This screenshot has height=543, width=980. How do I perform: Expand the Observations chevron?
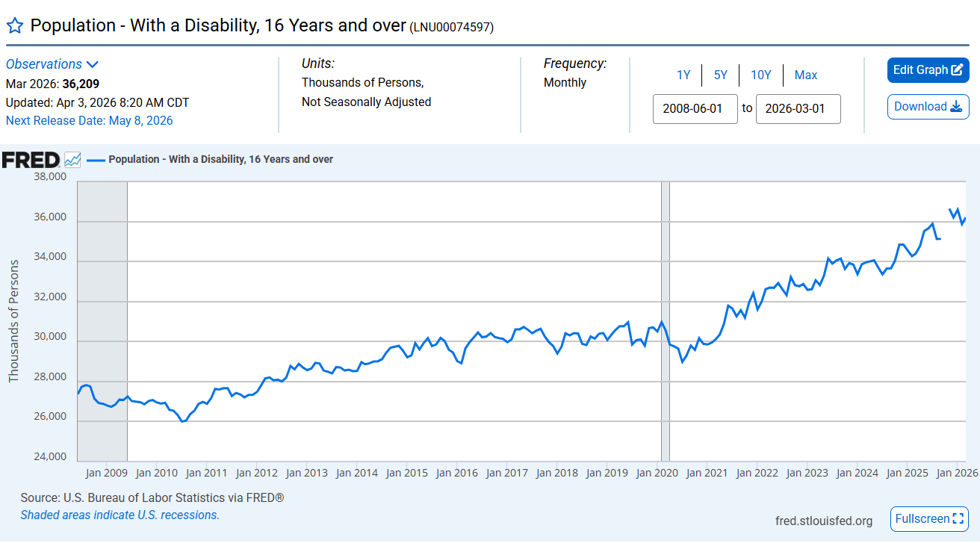93,65
